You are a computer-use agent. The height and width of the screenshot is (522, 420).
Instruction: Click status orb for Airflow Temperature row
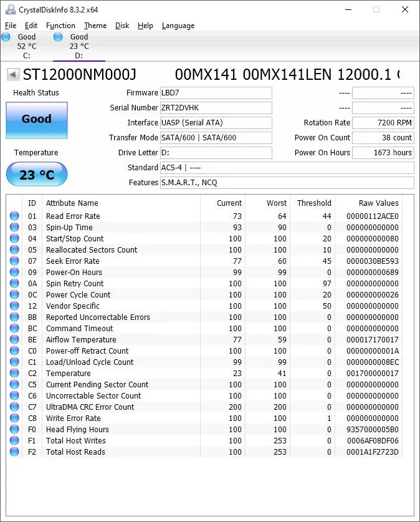click(14, 339)
